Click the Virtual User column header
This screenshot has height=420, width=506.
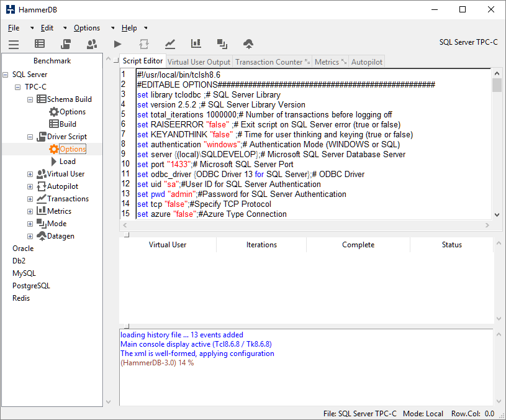[x=168, y=245]
